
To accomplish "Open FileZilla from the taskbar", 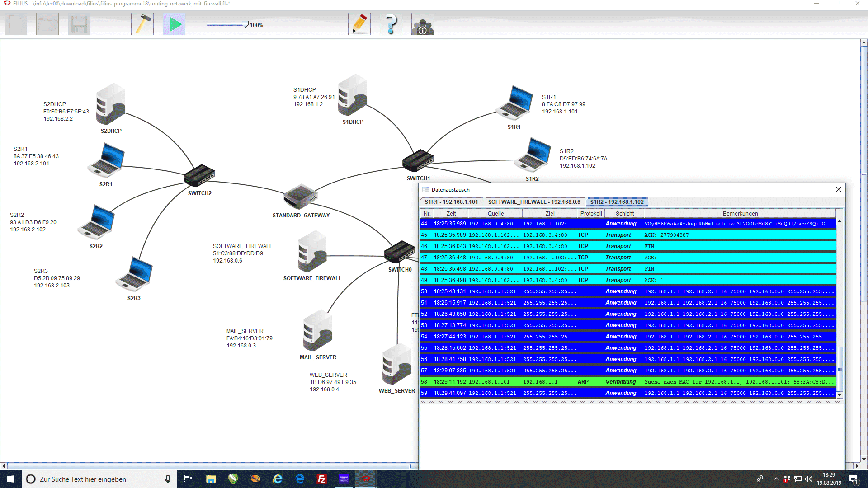I will [x=322, y=479].
